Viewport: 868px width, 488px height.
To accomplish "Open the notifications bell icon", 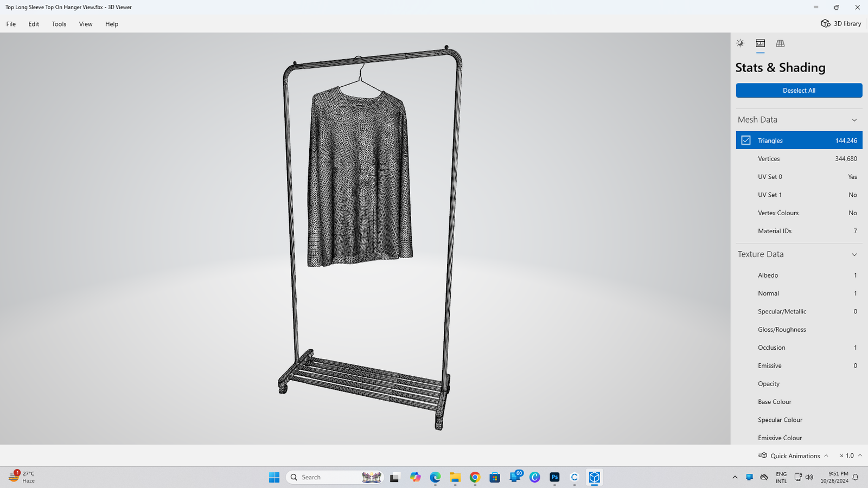I will (856, 477).
